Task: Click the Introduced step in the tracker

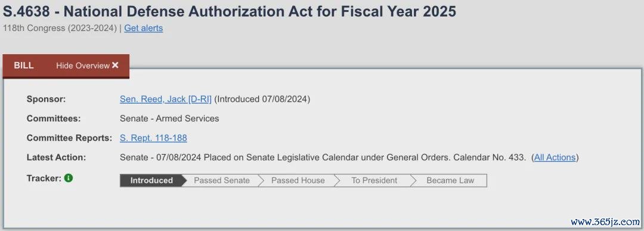Action: click(151, 180)
